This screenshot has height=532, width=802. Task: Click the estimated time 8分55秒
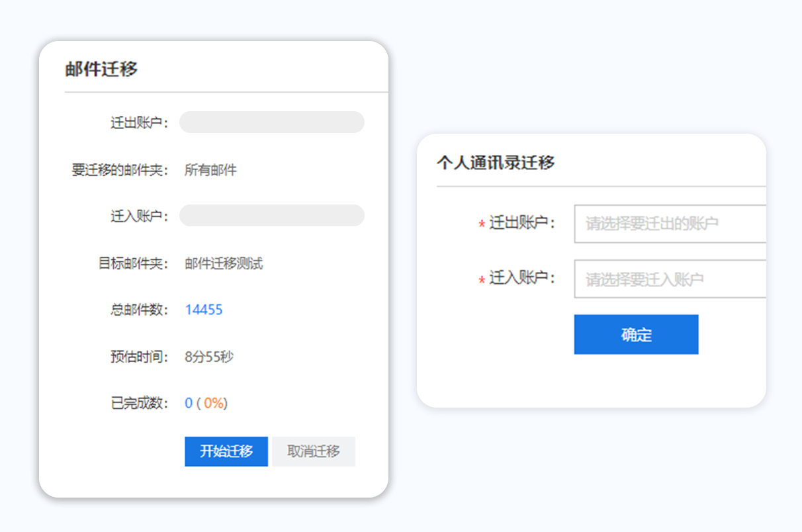pos(209,357)
